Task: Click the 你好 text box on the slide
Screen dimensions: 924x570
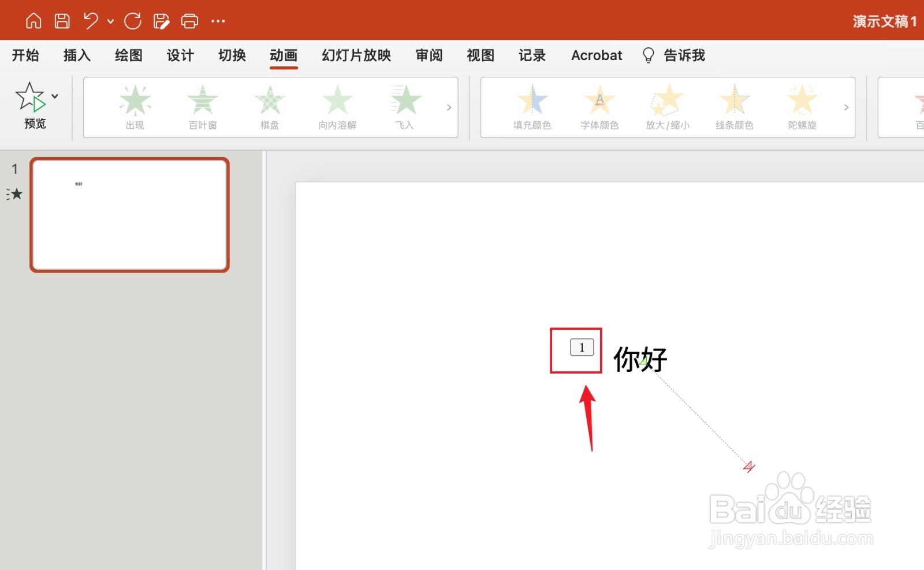Action: 640,359
